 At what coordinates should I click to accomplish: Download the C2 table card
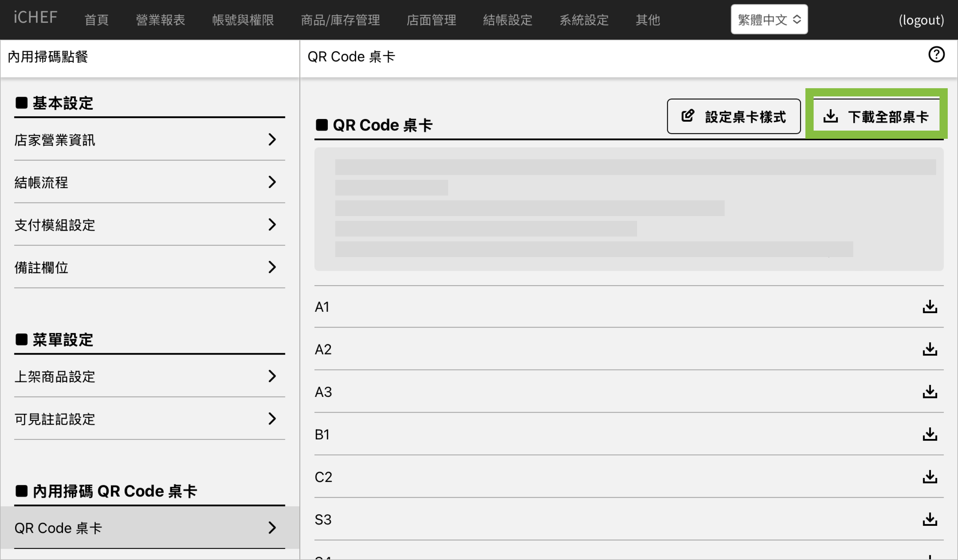point(930,477)
